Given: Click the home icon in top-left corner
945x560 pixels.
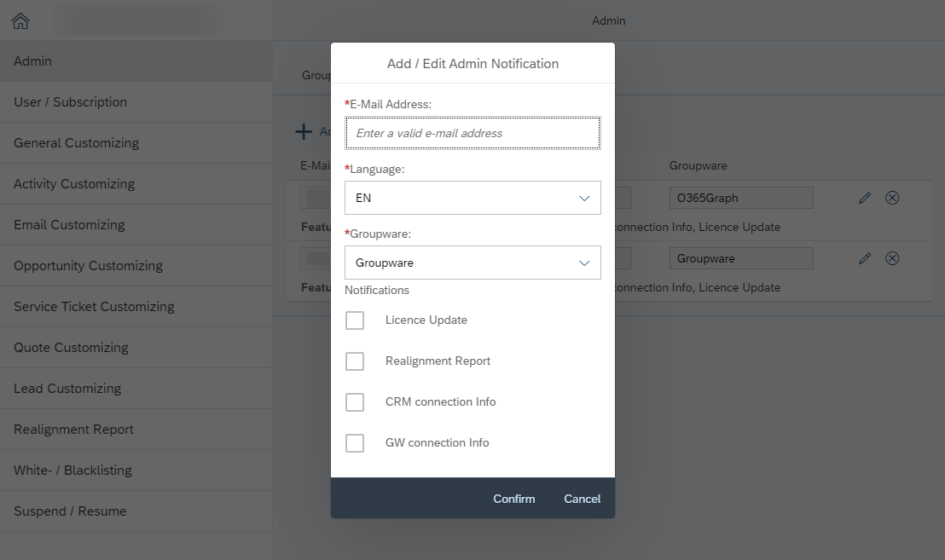Looking at the screenshot, I should pos(20,21).
